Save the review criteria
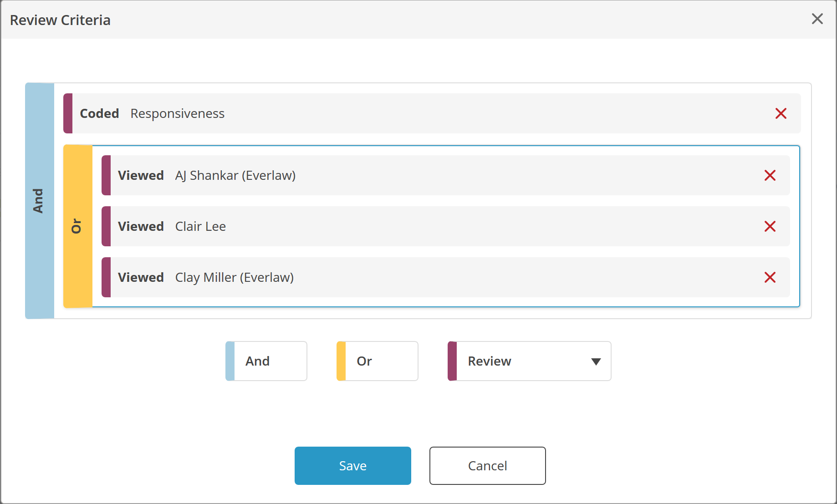Image resolution: width=837 pixels, height=504 pixels. pos(352,465)
